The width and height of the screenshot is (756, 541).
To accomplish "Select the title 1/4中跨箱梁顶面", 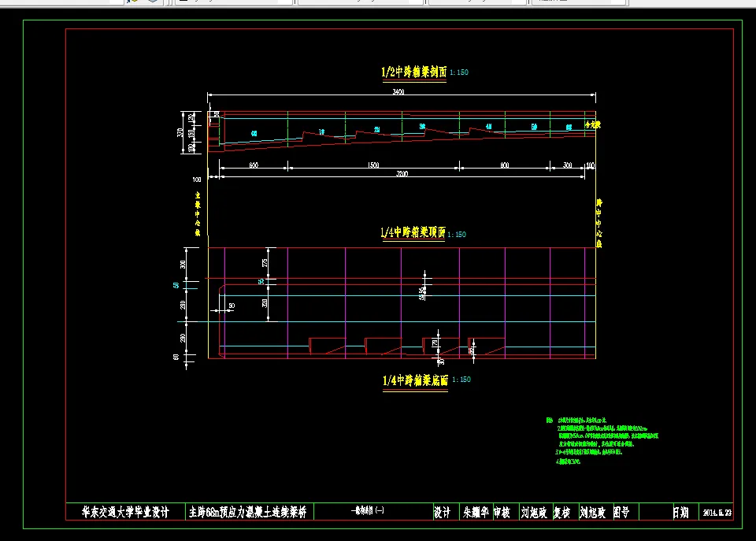I will pos(413,233).
